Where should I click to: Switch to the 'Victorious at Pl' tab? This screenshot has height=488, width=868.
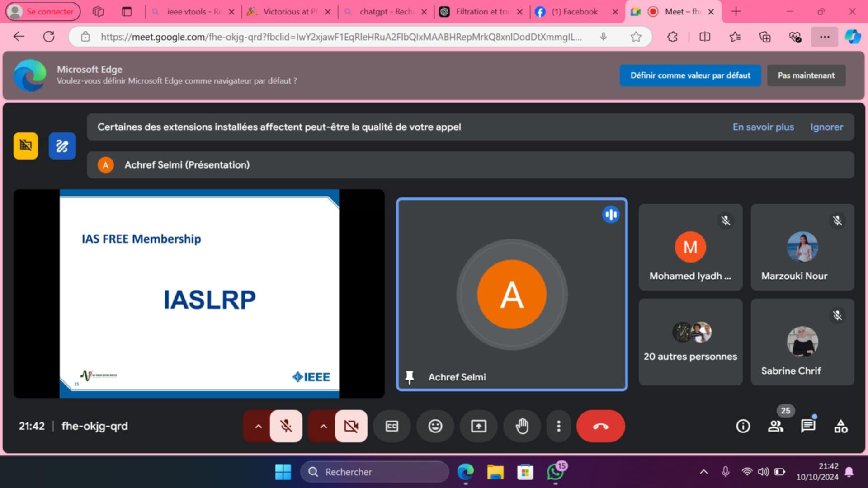[289, 12]
